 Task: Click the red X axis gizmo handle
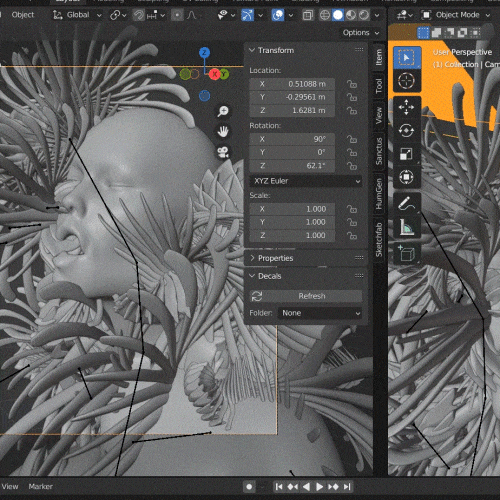[x=214, y=74]
